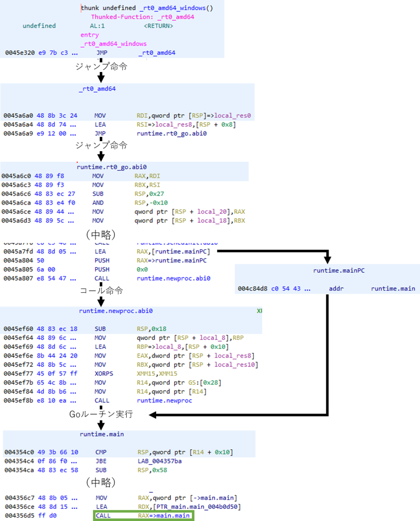Click the pink entry label
The width and height of the screenshot is (420, 521).
[89, 35]
